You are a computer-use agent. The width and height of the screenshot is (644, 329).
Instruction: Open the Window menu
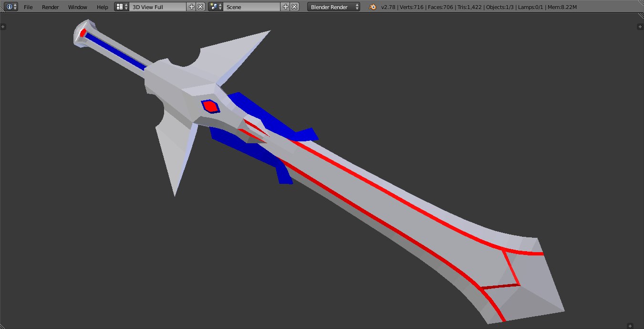click(77, 7)
